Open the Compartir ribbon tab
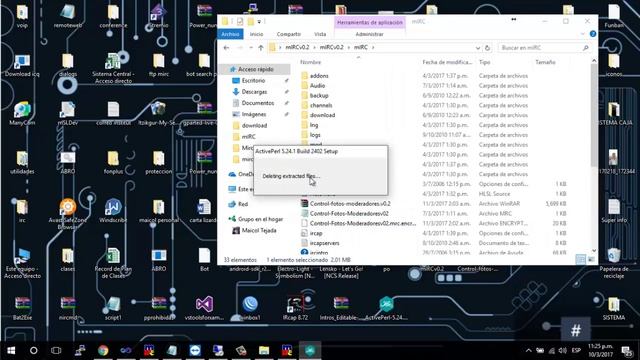 [289, 34]
